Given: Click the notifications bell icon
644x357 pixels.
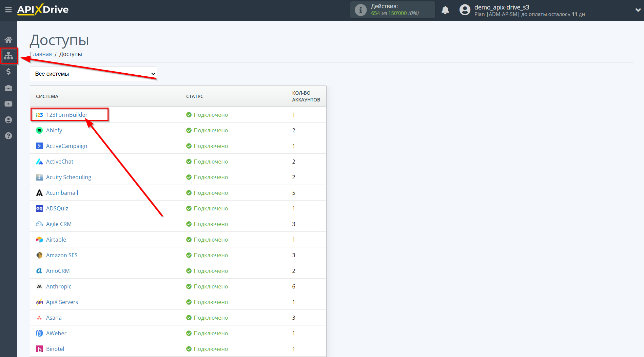Looking at the screenshot, I should coord(445,10).
